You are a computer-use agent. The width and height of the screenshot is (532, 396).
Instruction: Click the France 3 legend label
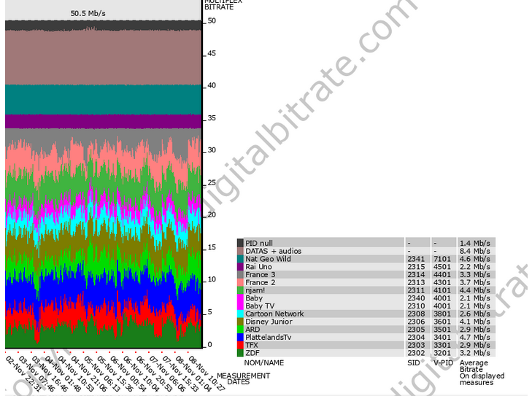point(261,275)
